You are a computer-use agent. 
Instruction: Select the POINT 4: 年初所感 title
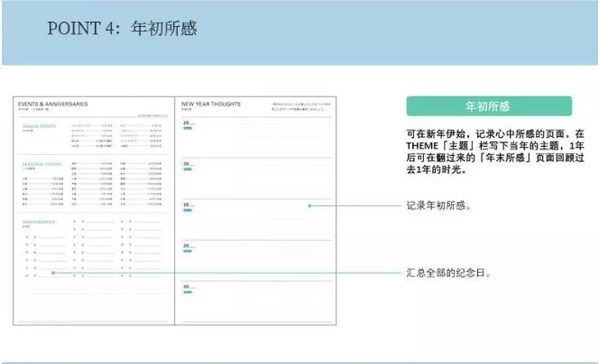click(x=123, y=29)
